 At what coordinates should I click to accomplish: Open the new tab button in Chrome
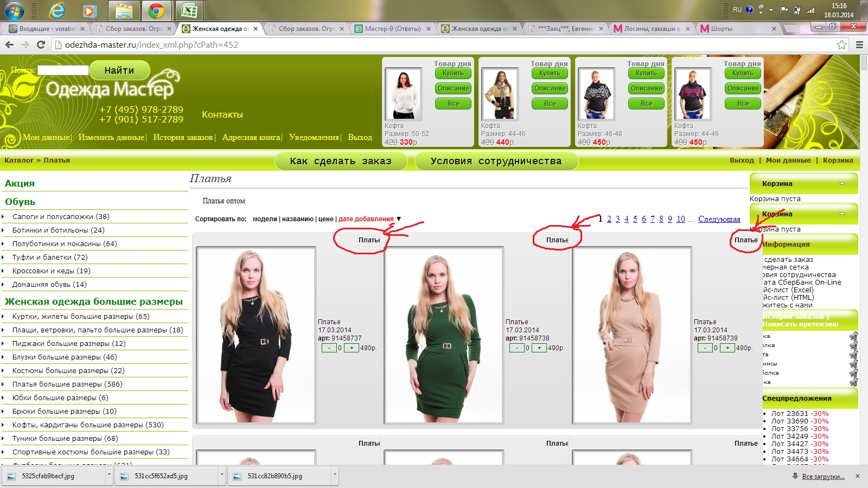792,28
